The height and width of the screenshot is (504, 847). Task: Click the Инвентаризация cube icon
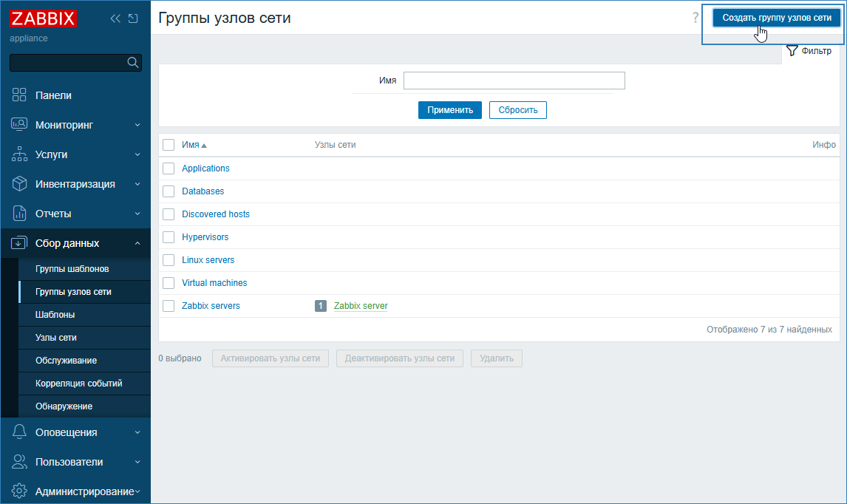coord(20,184)
